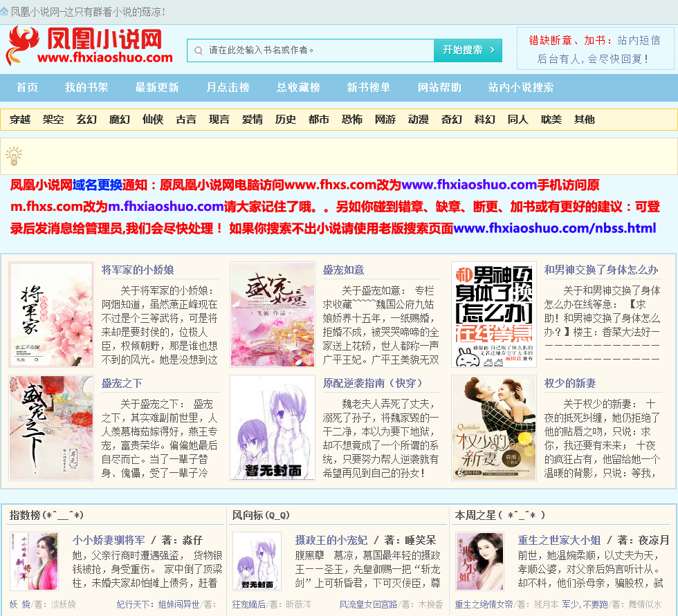The width and height of the screenshot is (678, 616).
Task: Select the 魔幻 category
Action: pyautogui.click(x=119, y=119)
